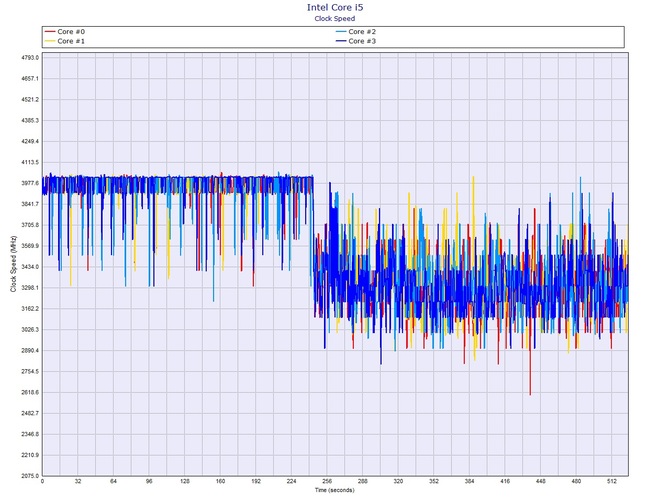Image resolution: width=670 pixels, height=502 pixels.
Task: Click the Clock Speed subtitle
Action: [335, 18]
